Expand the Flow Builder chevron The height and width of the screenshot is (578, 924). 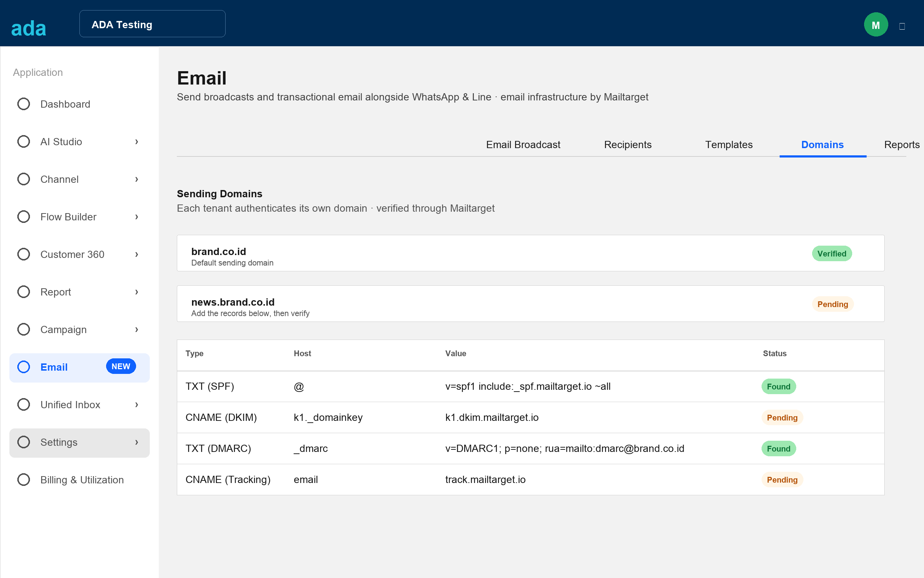137,217
